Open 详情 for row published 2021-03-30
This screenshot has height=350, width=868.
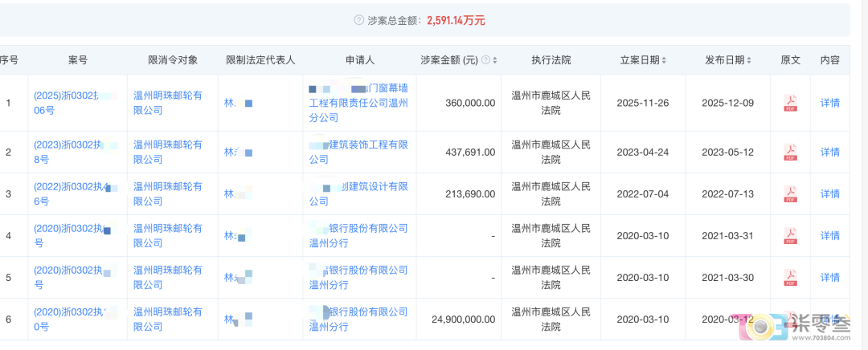coord(829,278)
